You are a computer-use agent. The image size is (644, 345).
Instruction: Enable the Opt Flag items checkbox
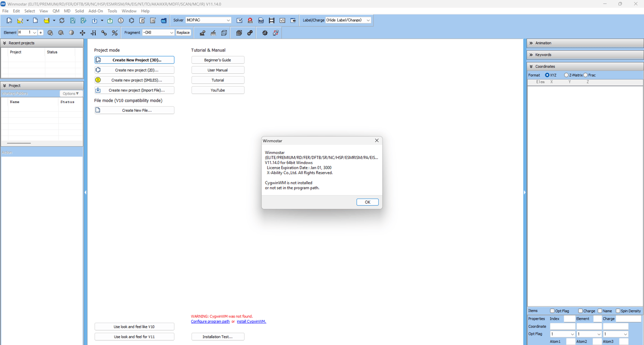coord(552,311)
